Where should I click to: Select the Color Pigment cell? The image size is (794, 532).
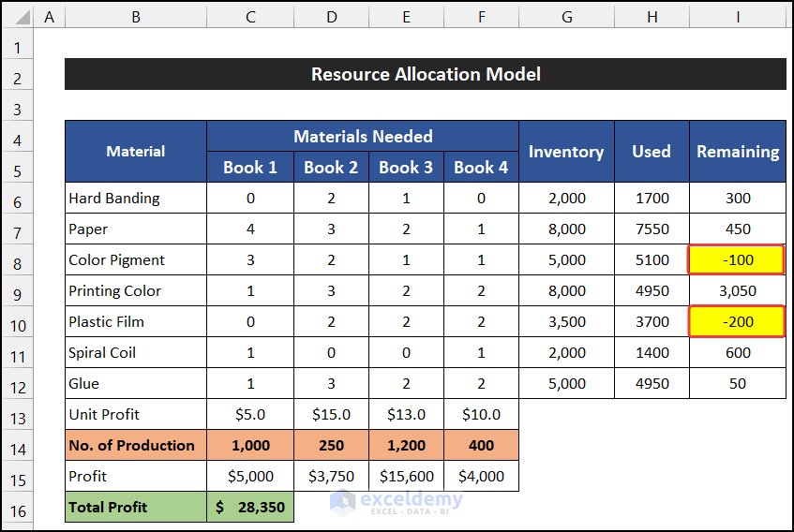pyautogui.click(x=136, y=259)
